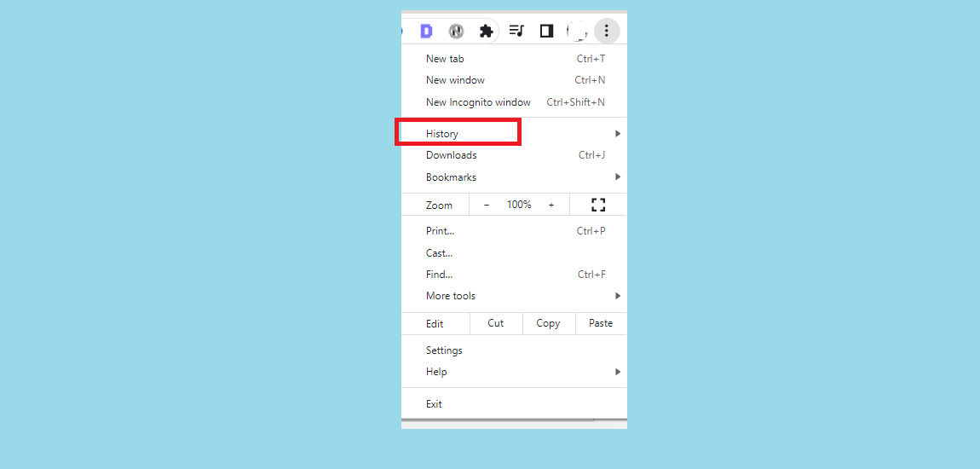980x469 pixels.
Task: Select Cast... menu entry
Action: point(514,252)
